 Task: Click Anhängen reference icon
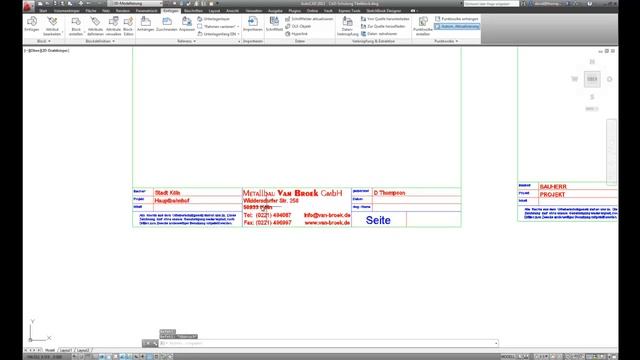pos(145,24)
